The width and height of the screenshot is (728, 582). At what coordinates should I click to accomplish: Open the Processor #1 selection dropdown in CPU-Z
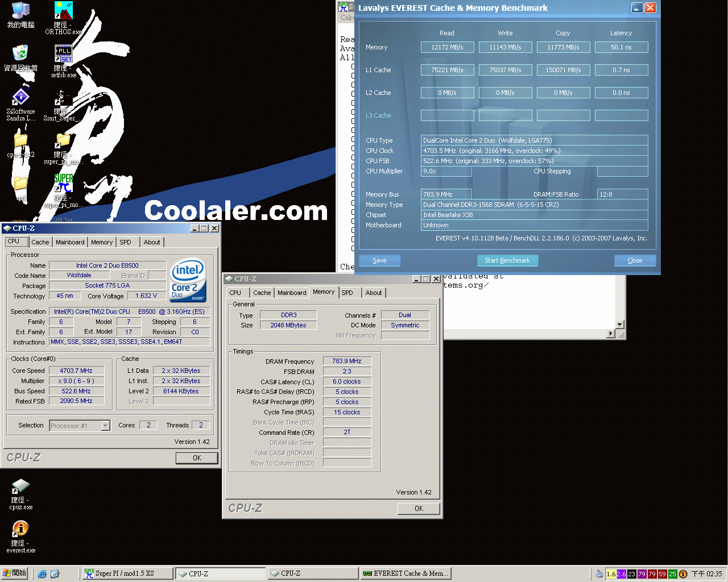[x=105, y=426]
